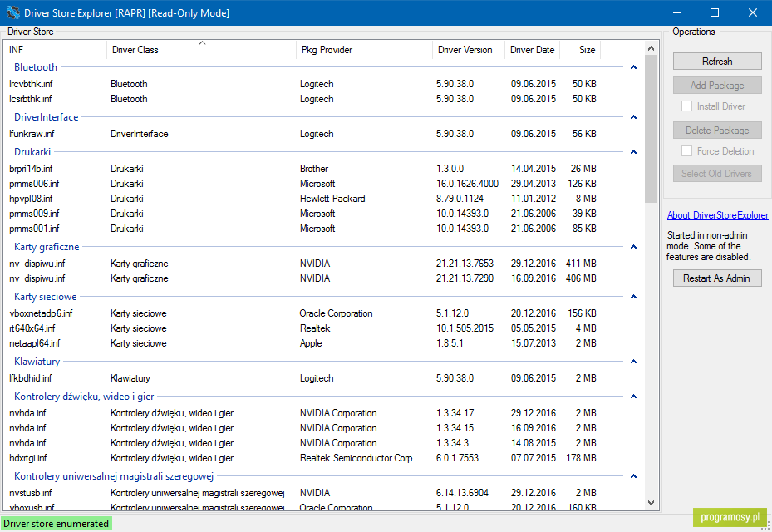
Task: Click the driver list scrollbar up arrow
Action: 651,48
